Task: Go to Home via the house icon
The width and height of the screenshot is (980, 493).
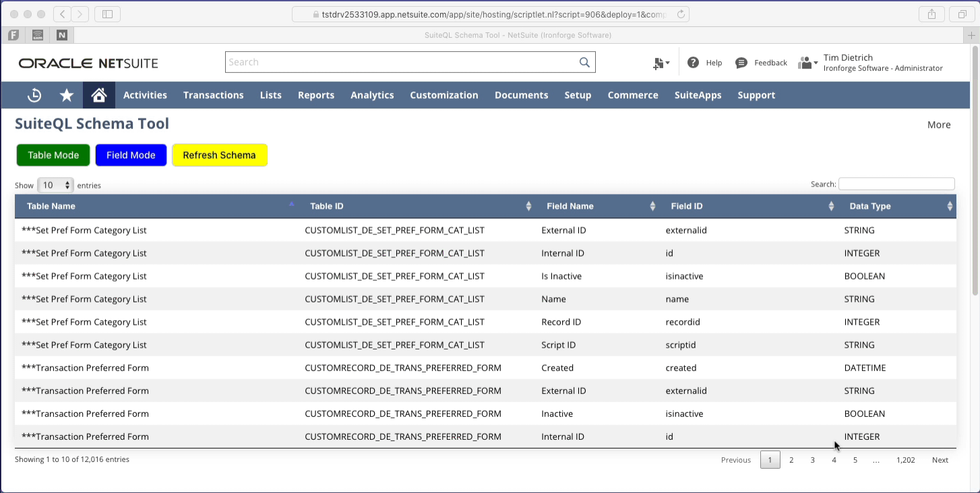Action: [x=98, y=95]
